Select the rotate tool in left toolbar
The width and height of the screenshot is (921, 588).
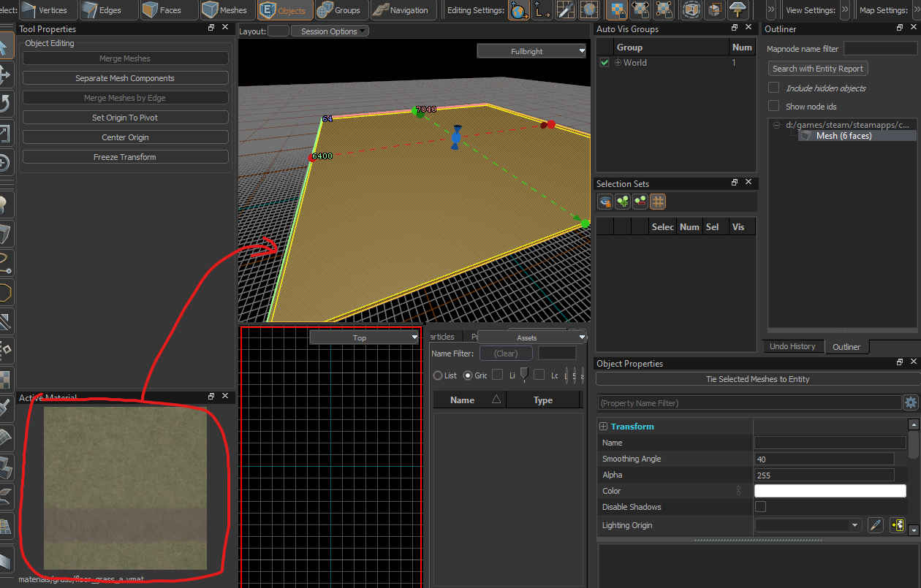coord(4,103)
